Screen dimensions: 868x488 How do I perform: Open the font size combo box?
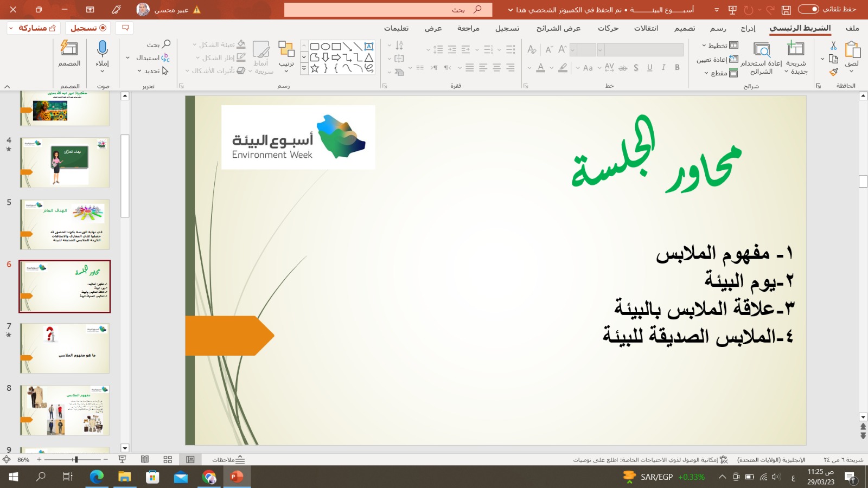point(583,50)
